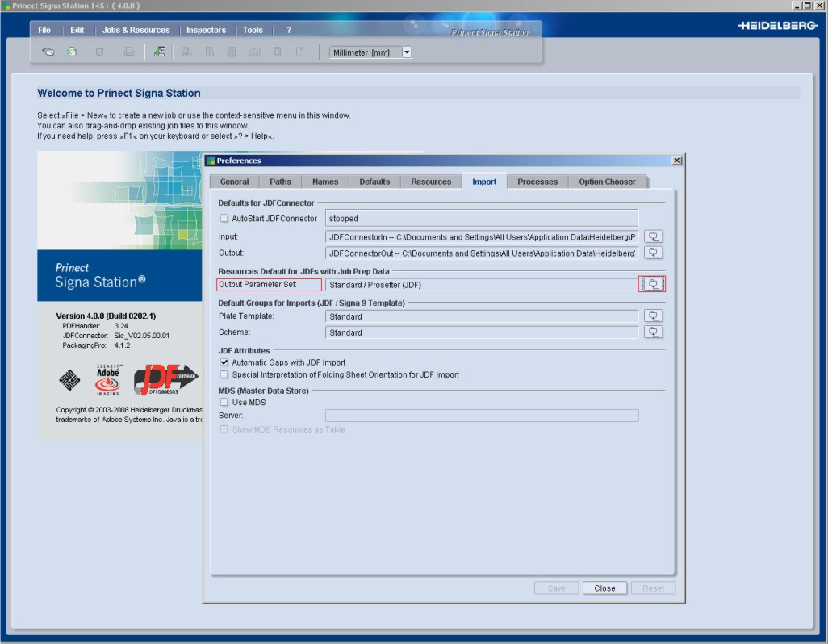This screenshot has height=644, width=828.
Task: Click the PDFHandler version value 3.24
Action: point(121,326)
